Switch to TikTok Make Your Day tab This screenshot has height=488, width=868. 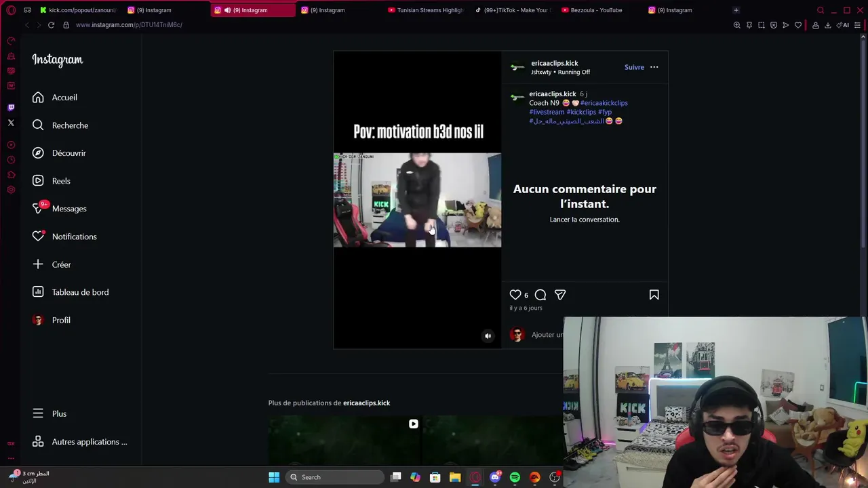coord(513,10)
